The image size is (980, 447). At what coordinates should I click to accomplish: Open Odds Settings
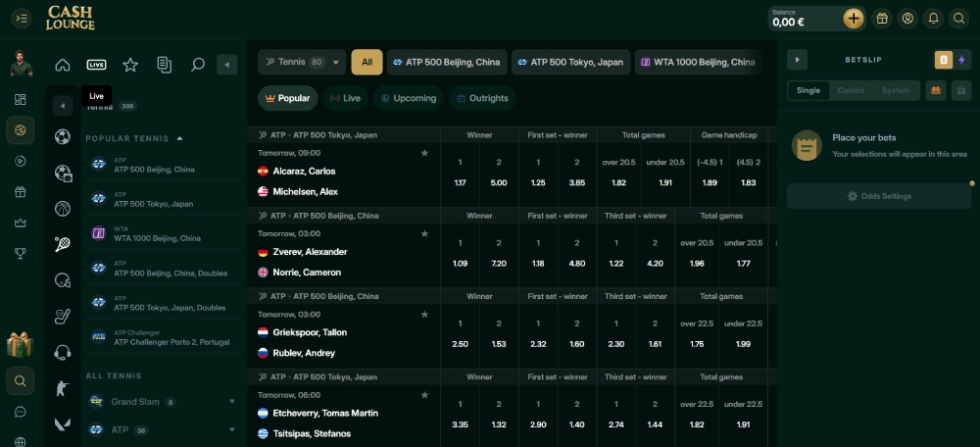879,196
